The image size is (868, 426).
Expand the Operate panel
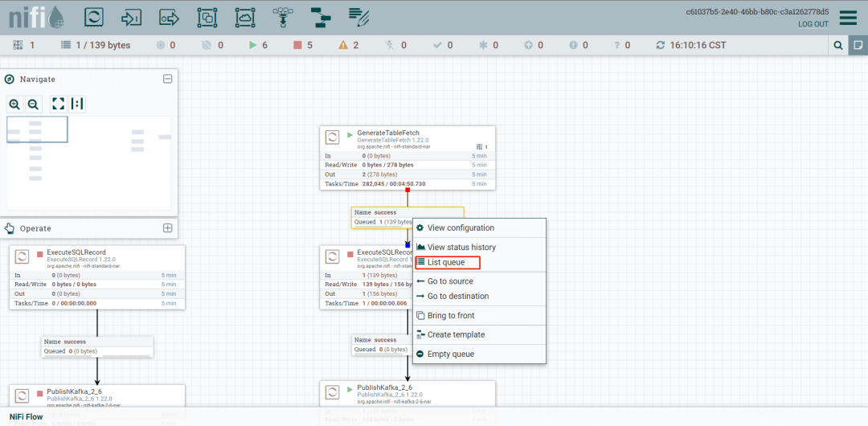[x=167, y=227]
